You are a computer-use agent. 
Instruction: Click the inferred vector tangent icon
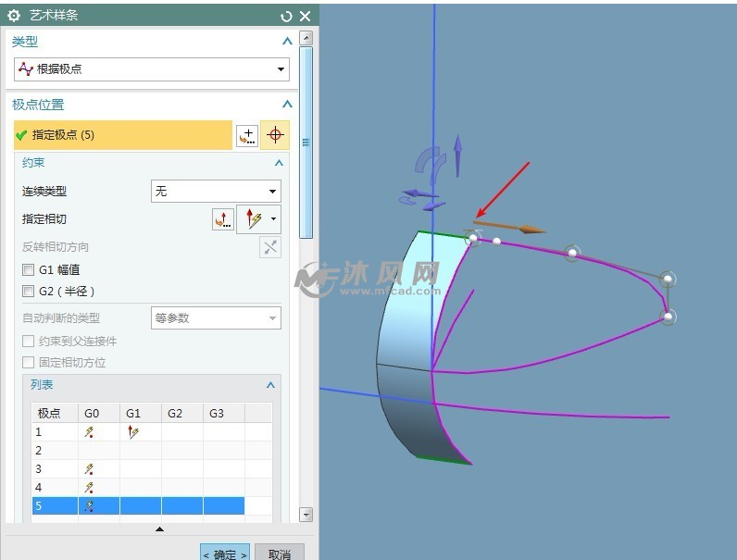[x=254, y=219]
